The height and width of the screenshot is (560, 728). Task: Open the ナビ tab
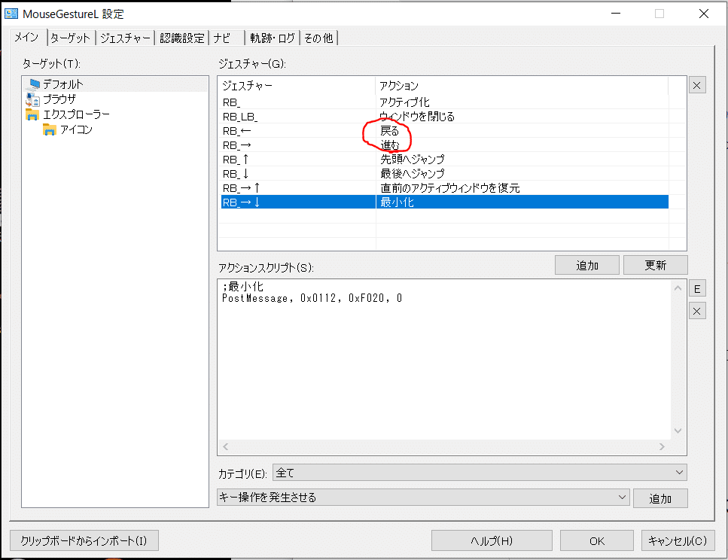[x=227, y=38]
